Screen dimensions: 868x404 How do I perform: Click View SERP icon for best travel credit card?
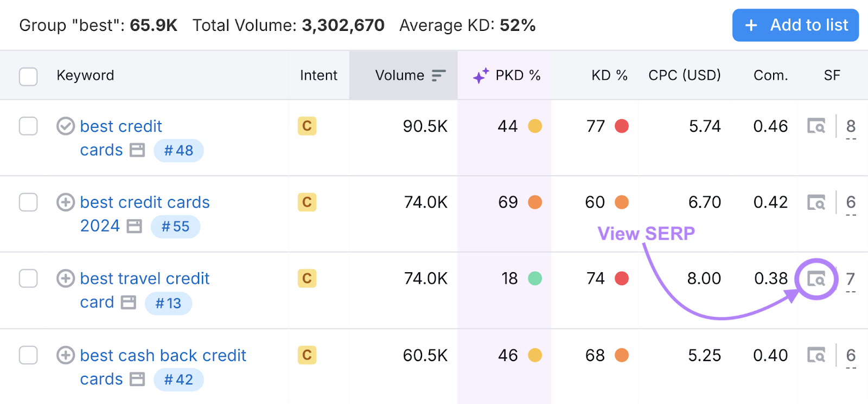tap(816, 279)
